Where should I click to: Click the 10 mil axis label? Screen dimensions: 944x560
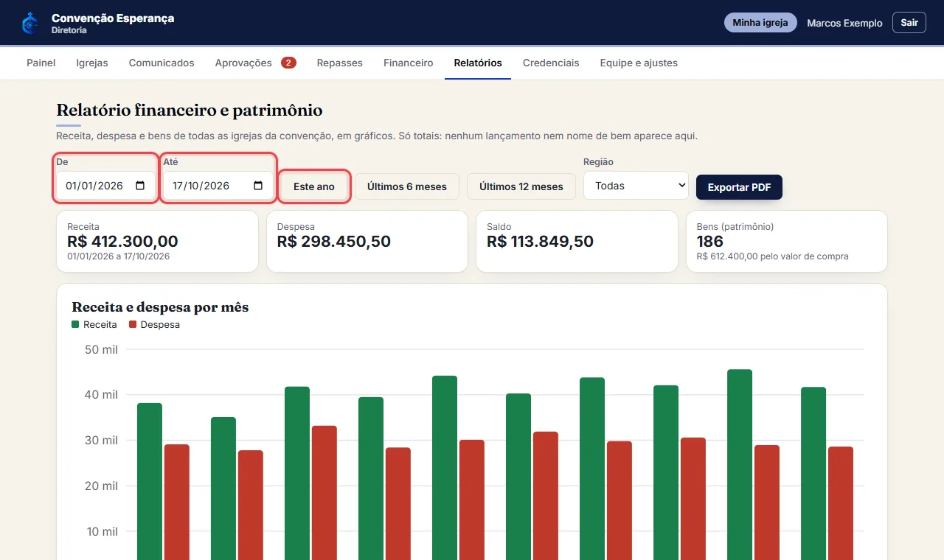pyautogui.click(x=102, y=532)
